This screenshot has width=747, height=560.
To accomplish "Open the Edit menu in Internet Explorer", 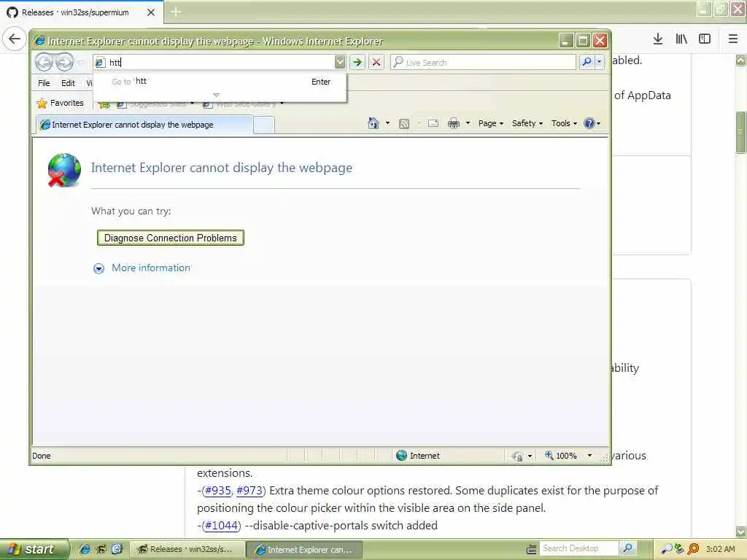I will point(68,83).
